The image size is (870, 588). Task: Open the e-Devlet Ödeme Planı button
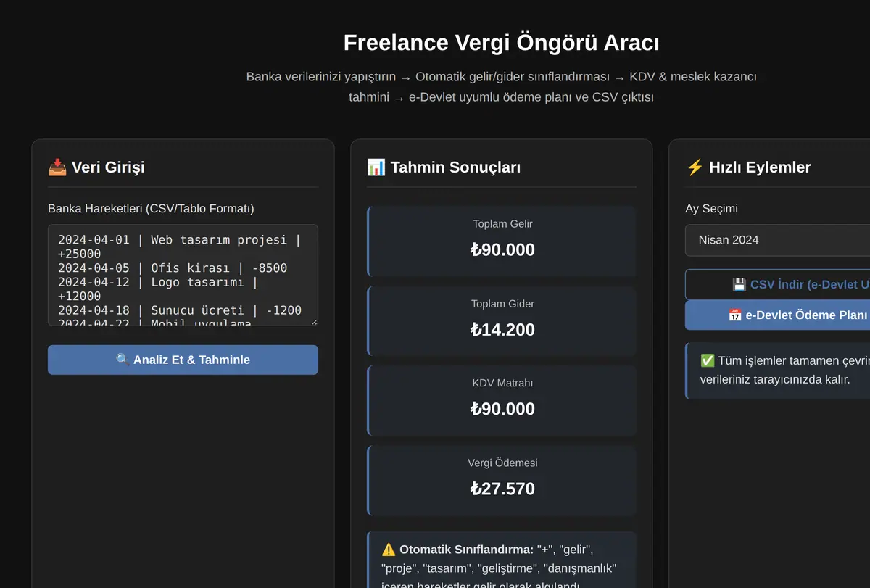[777, 315]
